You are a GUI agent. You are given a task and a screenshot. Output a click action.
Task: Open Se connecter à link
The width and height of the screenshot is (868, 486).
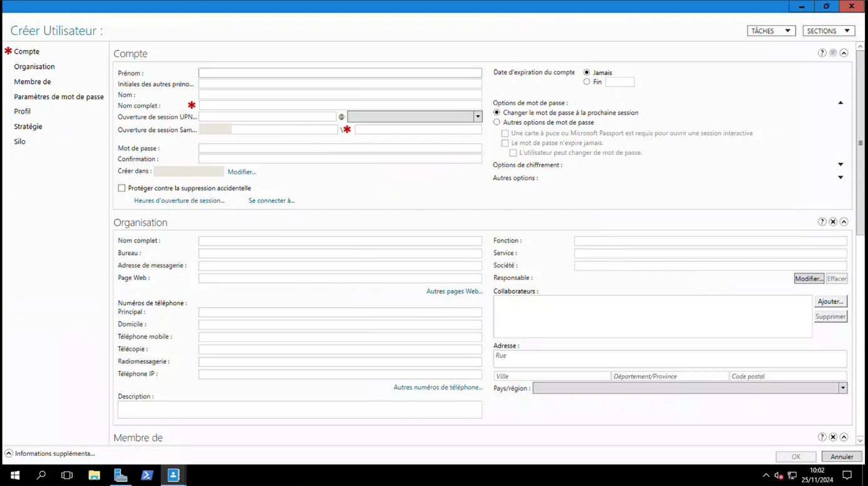click(272, 201)
